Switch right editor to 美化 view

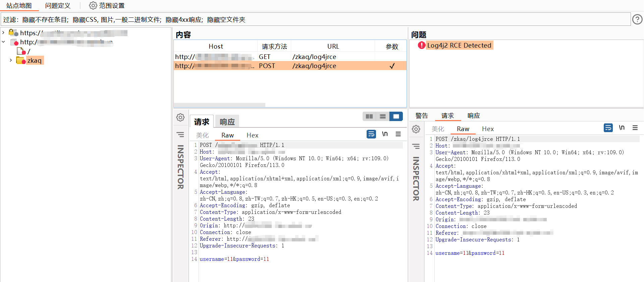[x=438, y=129]
